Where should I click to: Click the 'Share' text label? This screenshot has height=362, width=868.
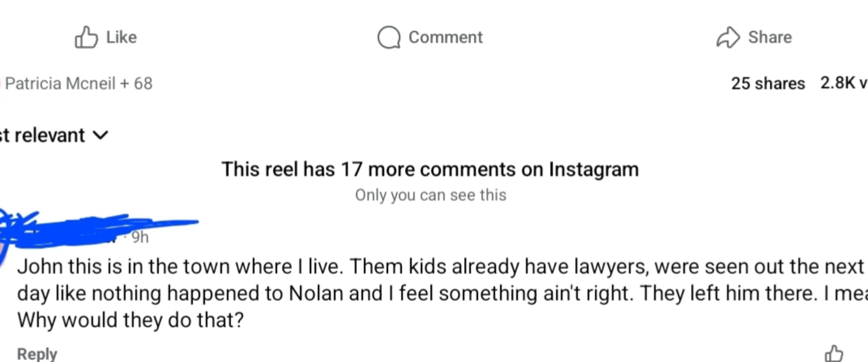[x=770, y=37]
